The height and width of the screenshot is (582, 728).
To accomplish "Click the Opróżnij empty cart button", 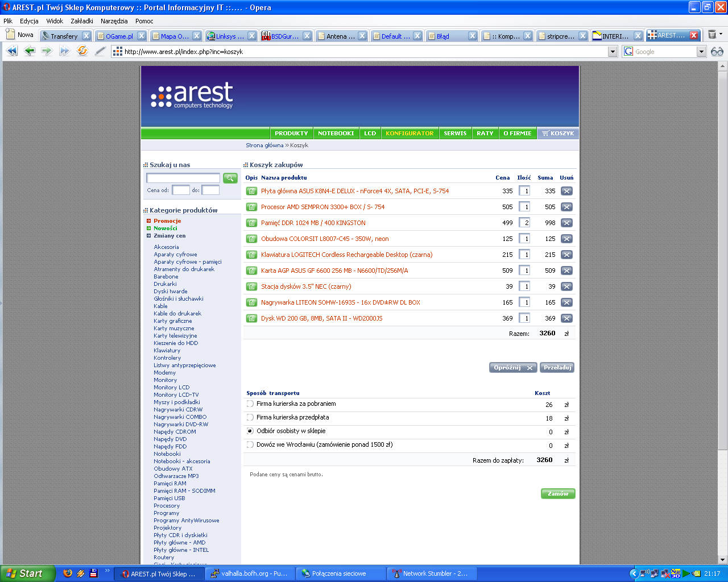I will (x=513, y=368).
